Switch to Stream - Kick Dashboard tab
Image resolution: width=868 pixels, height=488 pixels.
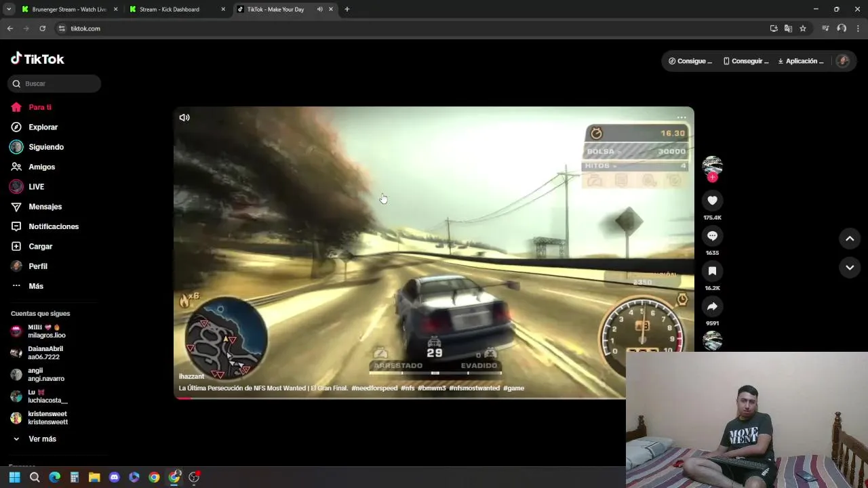(178, 9)
